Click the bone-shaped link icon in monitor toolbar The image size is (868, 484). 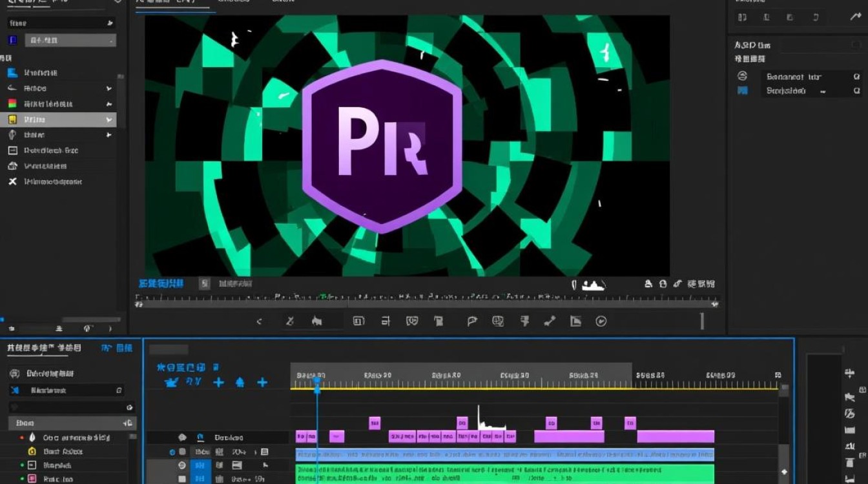coord(550,321)
